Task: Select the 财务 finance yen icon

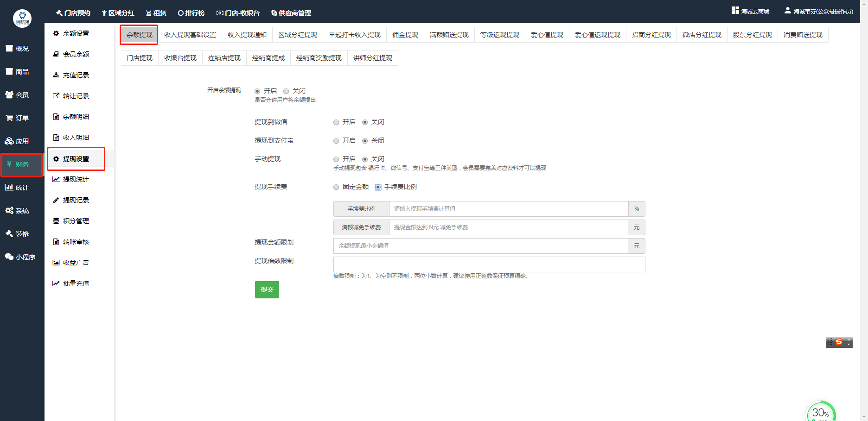Action: pos(9,164)
